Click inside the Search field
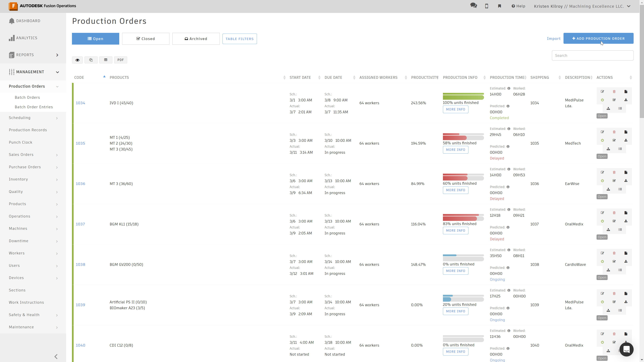This screenshot has height=362, width=644. [592, 55]
